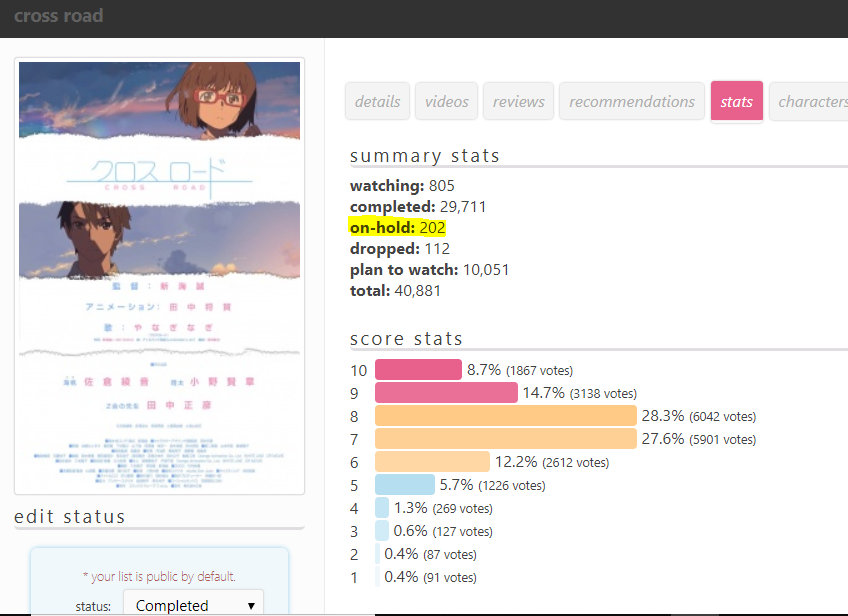Click the Cross Road poster image
848x616 pixels.
(x=160, y=276)
